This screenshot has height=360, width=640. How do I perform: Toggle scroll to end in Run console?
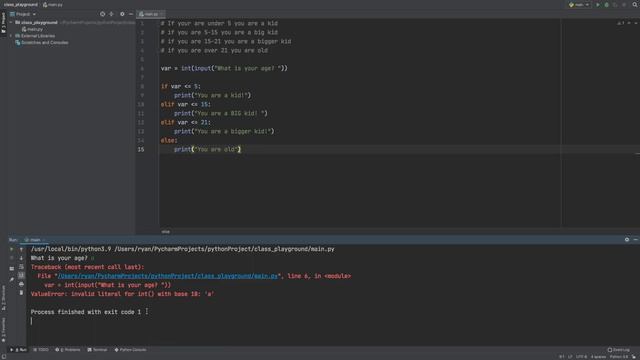[x=21, y=276]
